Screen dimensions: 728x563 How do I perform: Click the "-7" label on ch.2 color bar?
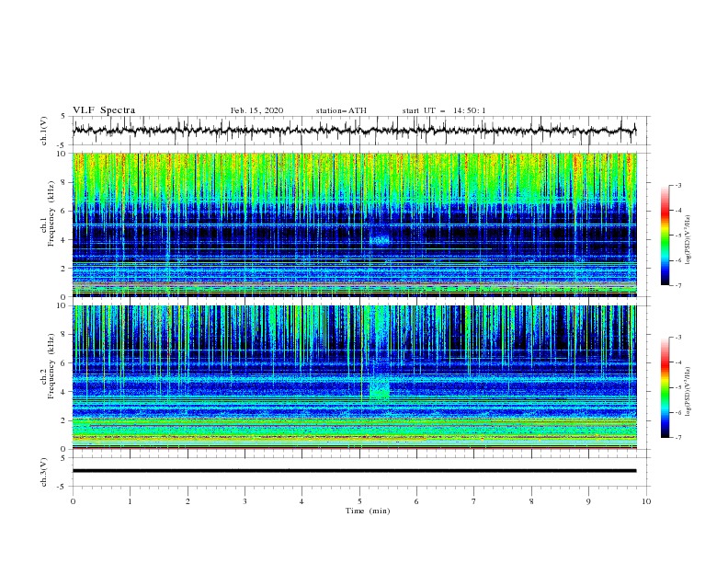pyautogui.click(x=678, y=438)
